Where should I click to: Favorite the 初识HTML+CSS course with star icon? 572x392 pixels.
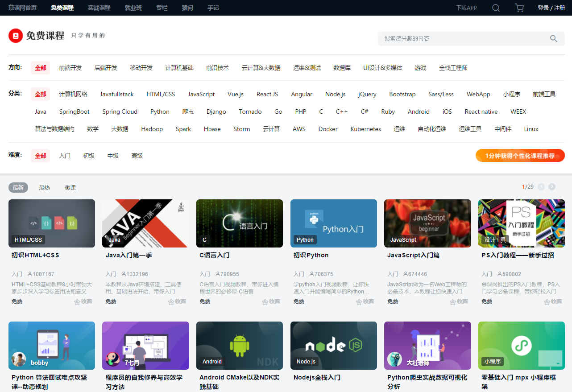[x=77, y=302]
